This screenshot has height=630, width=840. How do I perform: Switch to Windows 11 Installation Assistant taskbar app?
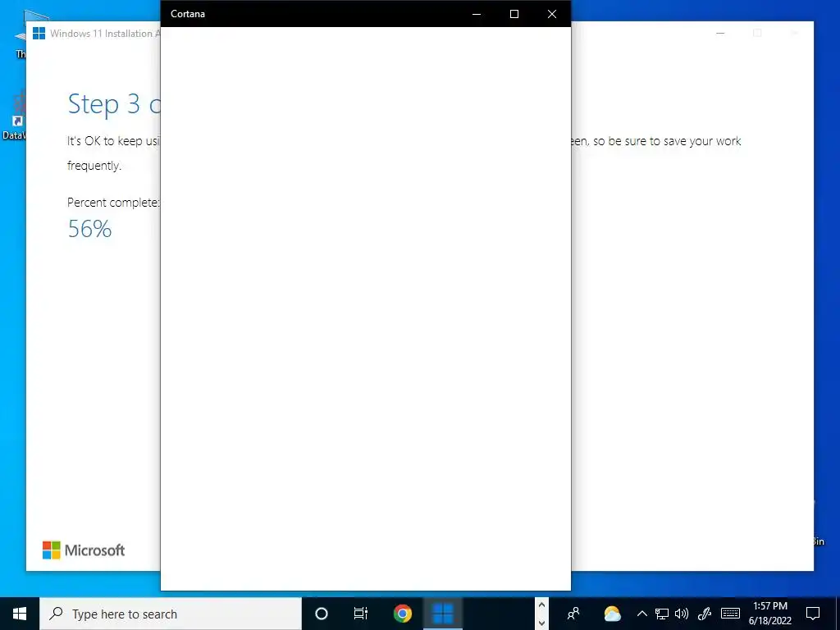[x=443, y=614]
